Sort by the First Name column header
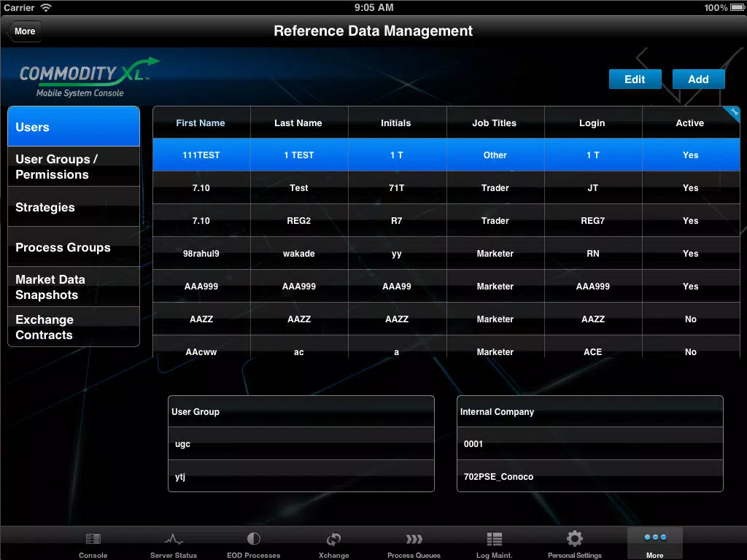Screen dimensions: 747x560 point(201,122)
